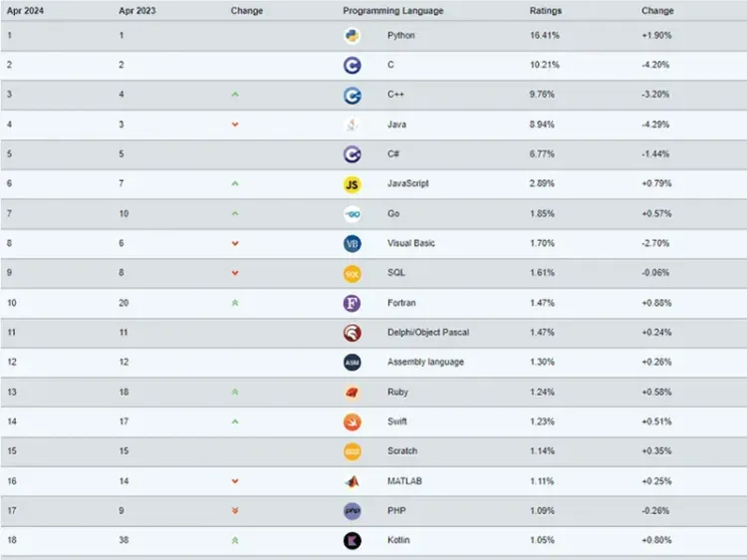Click the Python logo icon
Screen dimensions: 747x560
pyautogui.click(x=352, y=36)
